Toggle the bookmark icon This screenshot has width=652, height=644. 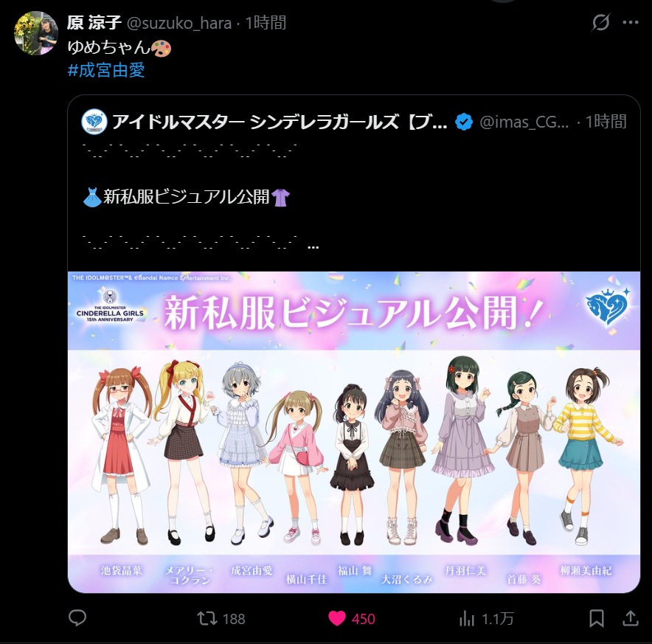(597, 618)
